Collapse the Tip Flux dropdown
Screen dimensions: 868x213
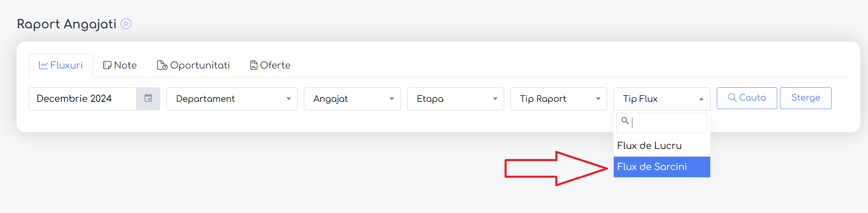pyautogui.click(x=662, y=99)
